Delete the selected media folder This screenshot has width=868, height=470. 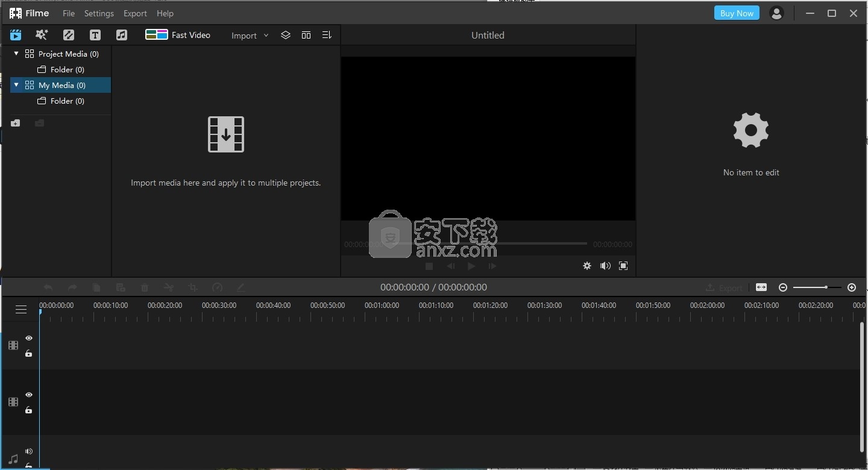39,123
